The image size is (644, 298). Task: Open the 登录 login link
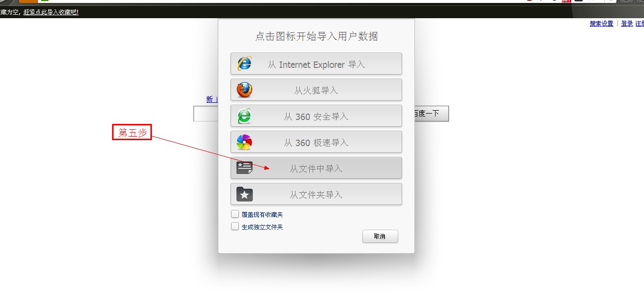pos(627,24)
